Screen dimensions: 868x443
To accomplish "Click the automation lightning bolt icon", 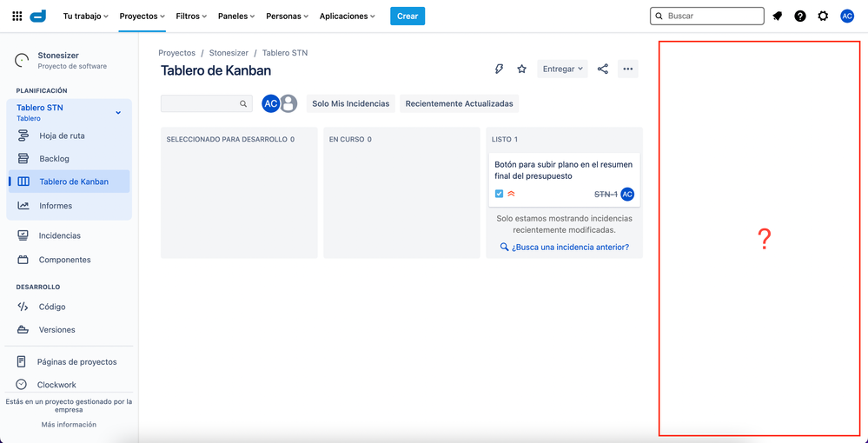I will coord(499,69).
